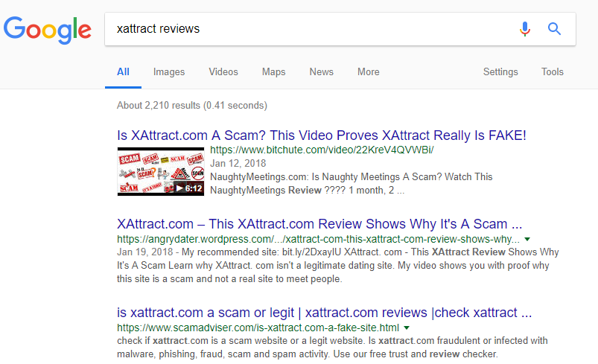The width and height of the screenshot is (598, 364).
Task: Click the bitchute.com video URL
Action: click(x=322, y=150)
